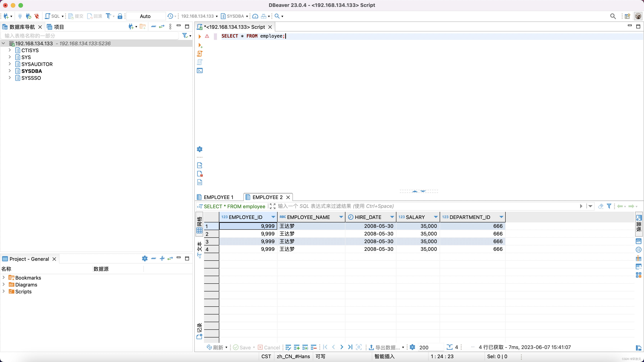Open the editor settings gear icon

pos(200,149)
